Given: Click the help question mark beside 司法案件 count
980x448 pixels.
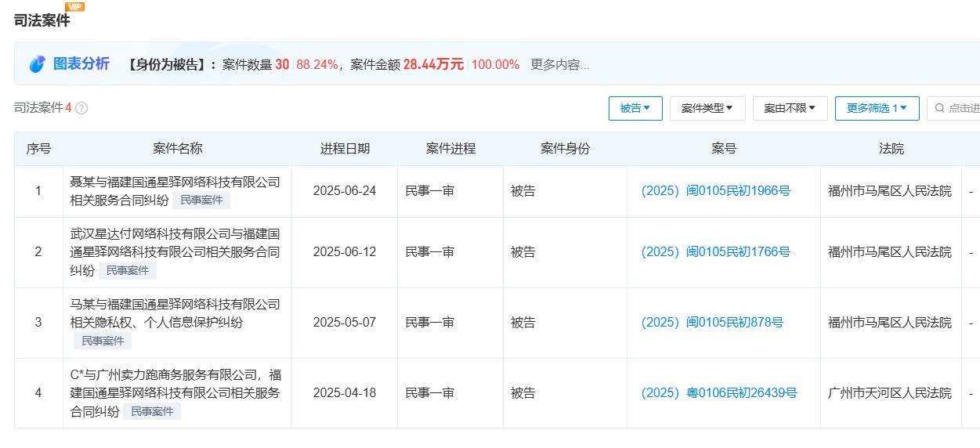Looking at the screenshot, I should [81, 108].
